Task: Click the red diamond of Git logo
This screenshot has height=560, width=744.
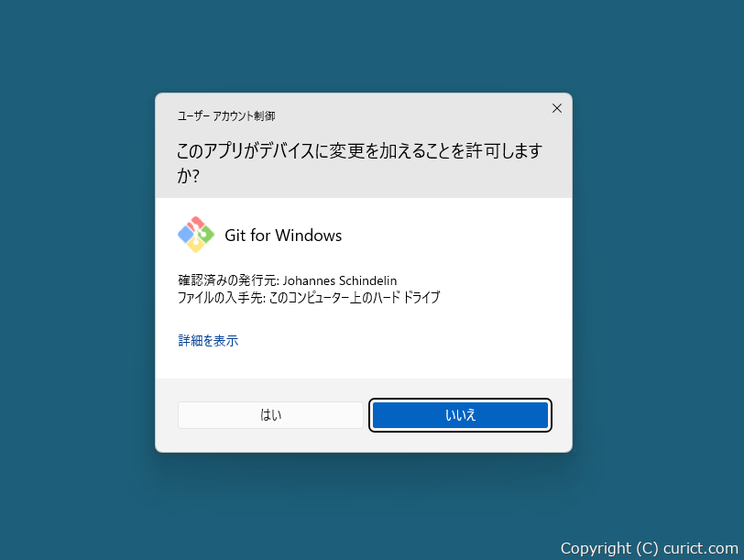Action: pyautogui.click(x=195, y=223)
